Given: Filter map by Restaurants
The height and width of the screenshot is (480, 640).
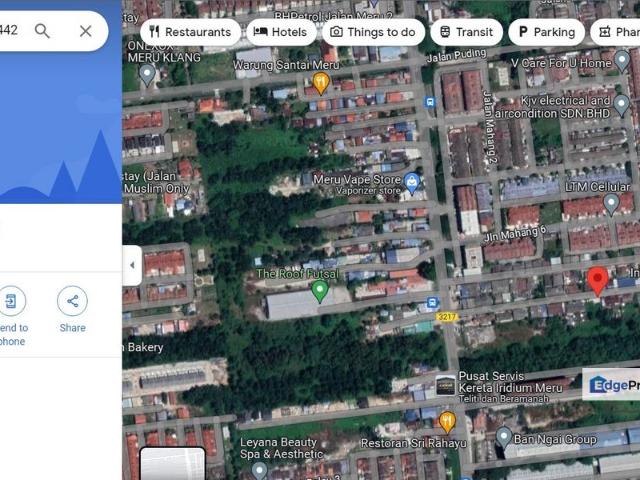Looking at the screenshot, I should [191, 32].
